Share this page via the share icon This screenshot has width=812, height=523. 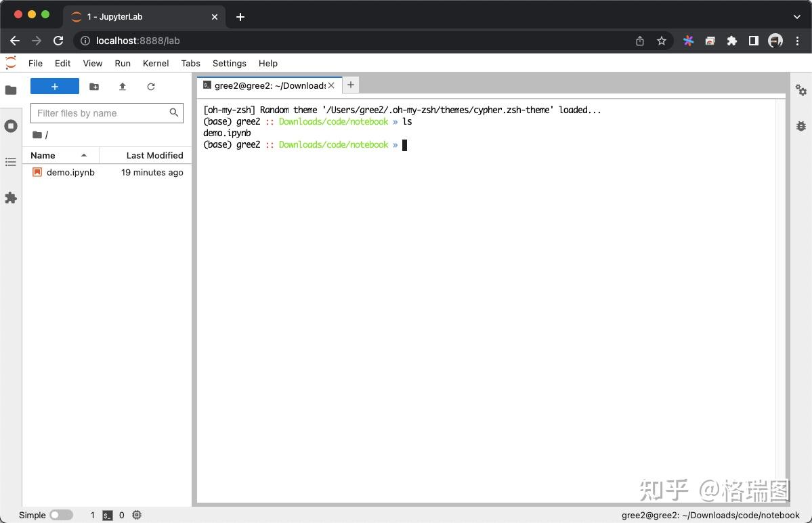[640, 41]
